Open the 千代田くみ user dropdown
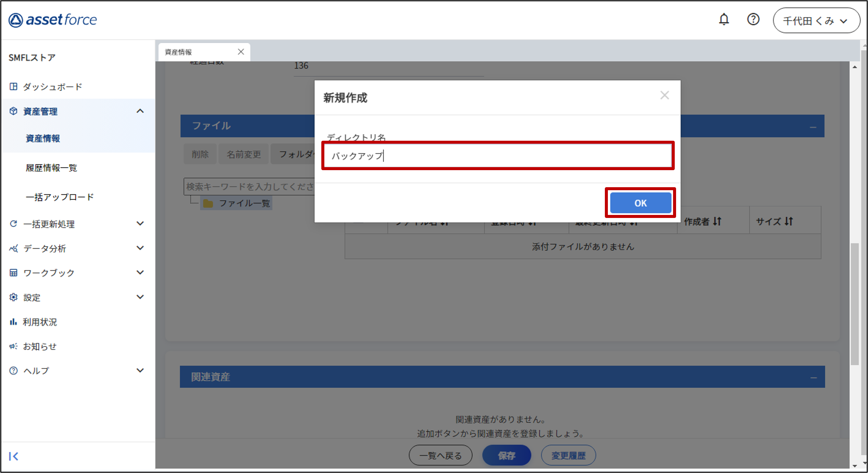 [816, 21]
